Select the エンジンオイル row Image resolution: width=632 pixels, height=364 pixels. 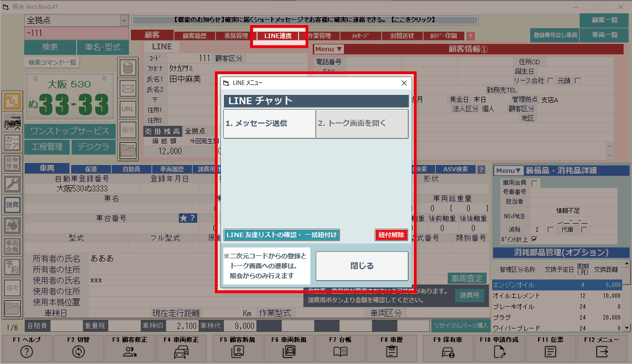(x=557, y=285)
